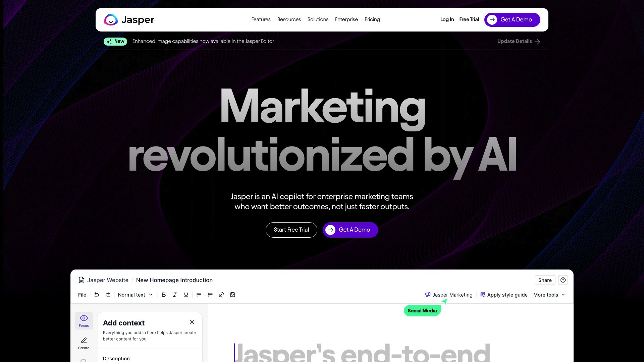Toggle Underline formatting
Viewport: 644px width, 362px height.
tap(186, 295)
